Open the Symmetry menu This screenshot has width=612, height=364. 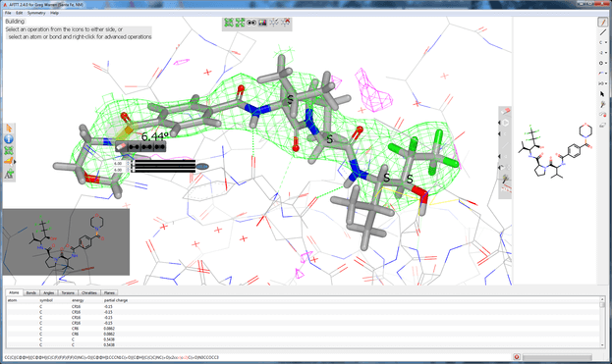click(36, 13)
